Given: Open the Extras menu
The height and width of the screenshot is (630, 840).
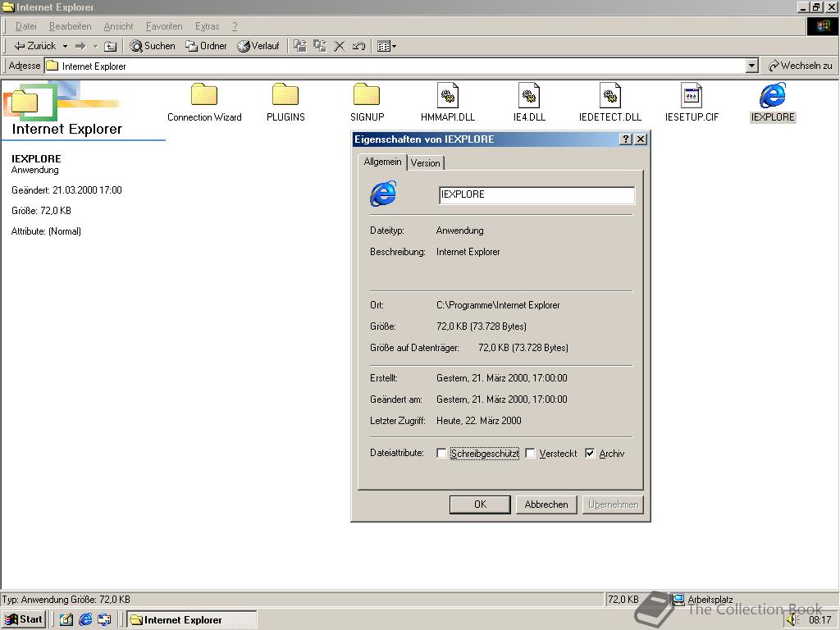Looking at the screenshot, I should point(208,26).
